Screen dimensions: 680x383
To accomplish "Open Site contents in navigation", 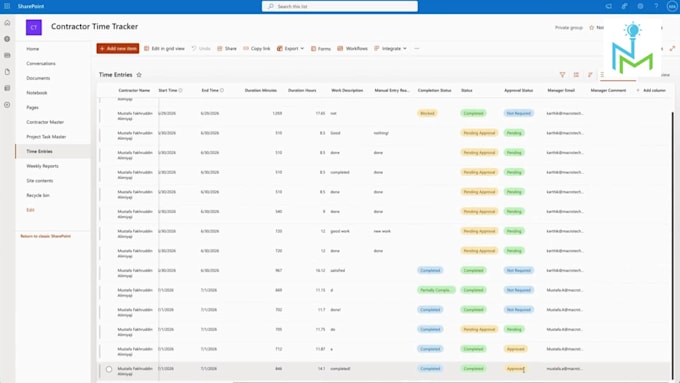I will tap(39, 181).
